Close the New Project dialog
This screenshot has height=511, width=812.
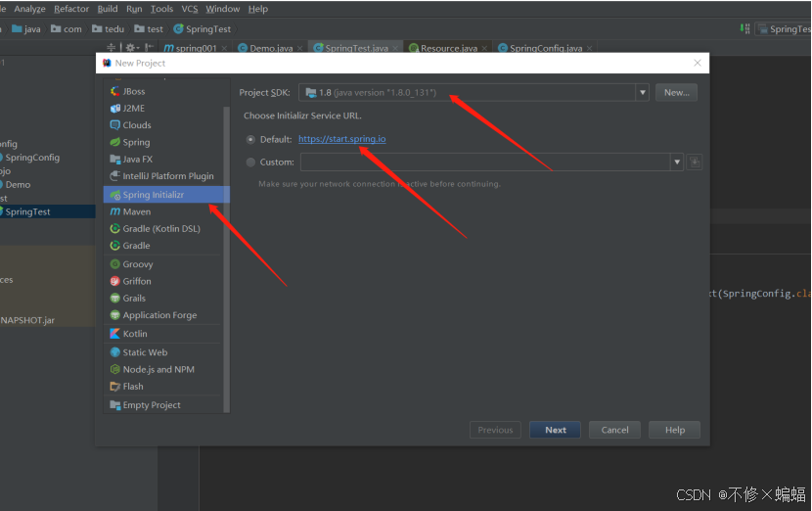(698, 63)
